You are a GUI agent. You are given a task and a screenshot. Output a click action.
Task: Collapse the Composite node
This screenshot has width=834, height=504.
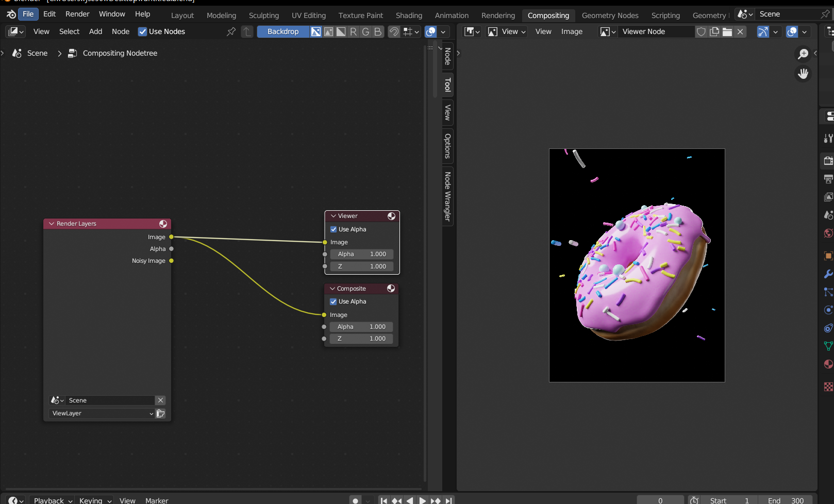coord(332,289)
